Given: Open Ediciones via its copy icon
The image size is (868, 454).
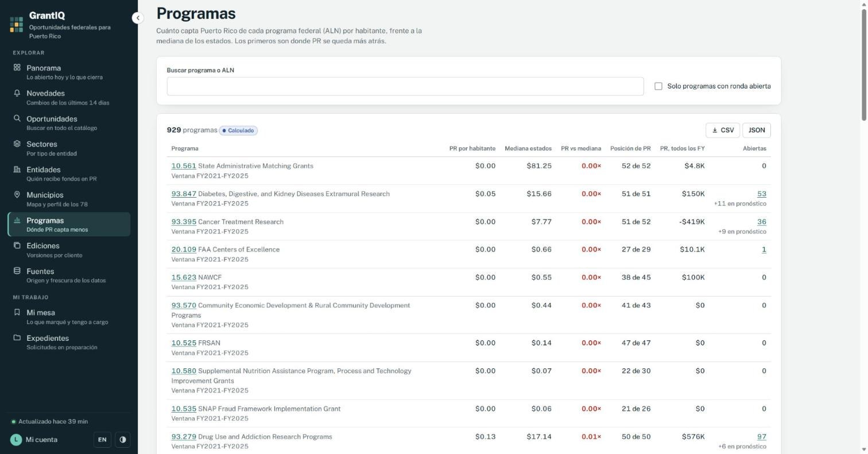Looking at the screenshot, I should 17,245.
